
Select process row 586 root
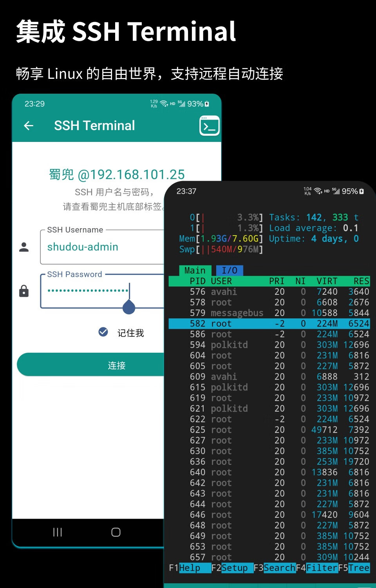point(269,334)
